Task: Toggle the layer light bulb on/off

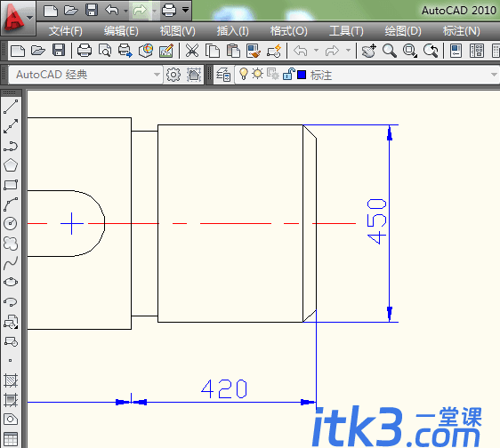Action: (x=243, y=75)
